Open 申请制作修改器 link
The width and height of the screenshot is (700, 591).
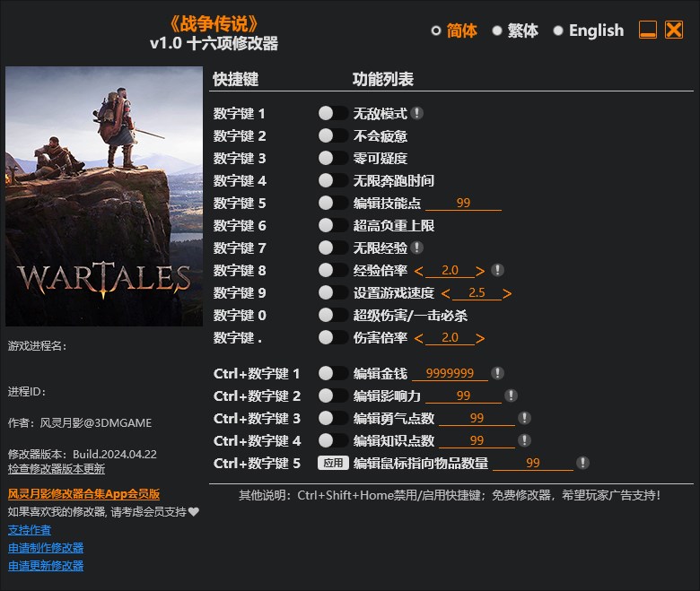tap(46, 548)
